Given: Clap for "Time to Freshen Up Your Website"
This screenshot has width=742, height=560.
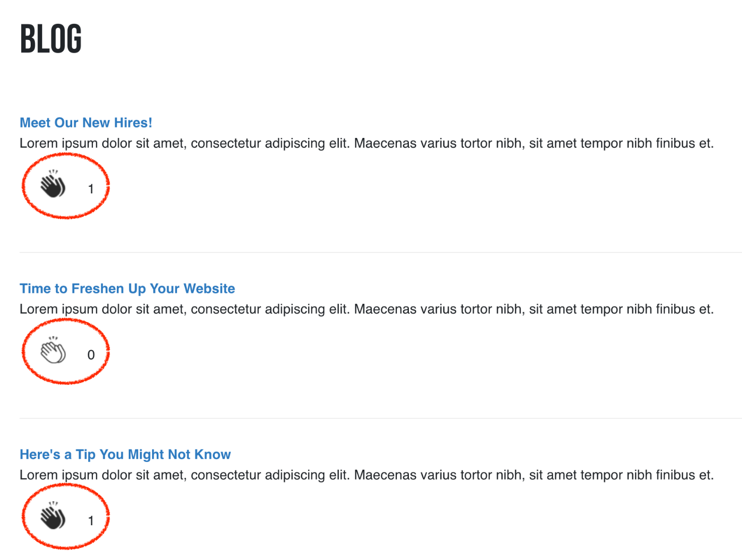Looking at the screenshot, I should (x=53, y=351).
